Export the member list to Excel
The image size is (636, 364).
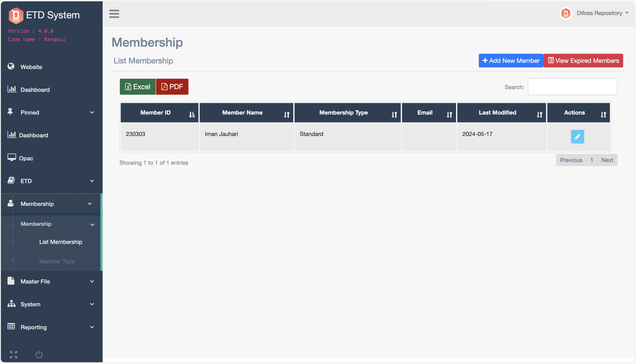[138, 87]
